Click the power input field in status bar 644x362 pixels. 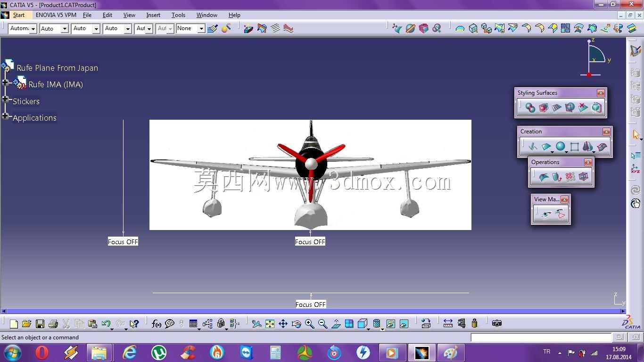click(541, 337)
